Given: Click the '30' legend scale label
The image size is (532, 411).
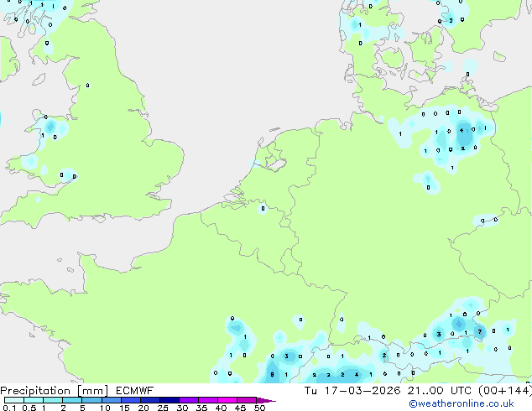Looking at the screenshot, I should (182, 408).
